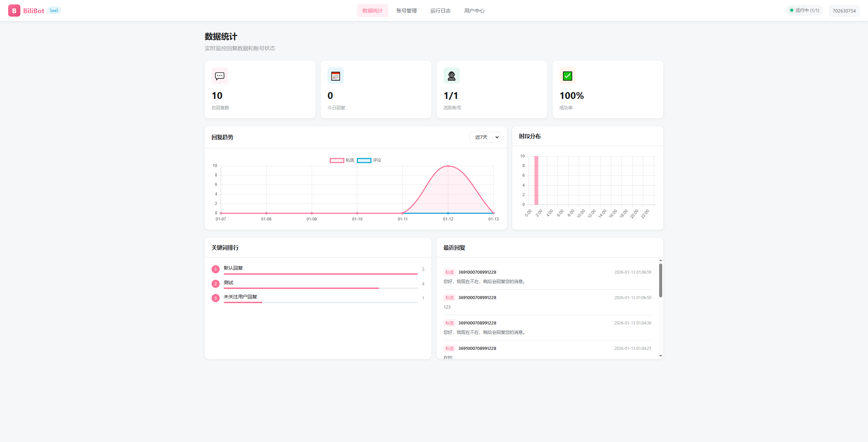This screenshot has width=868, height=442.
Task: Click the calendar today replies icon
Action: (x=335, y=76)
